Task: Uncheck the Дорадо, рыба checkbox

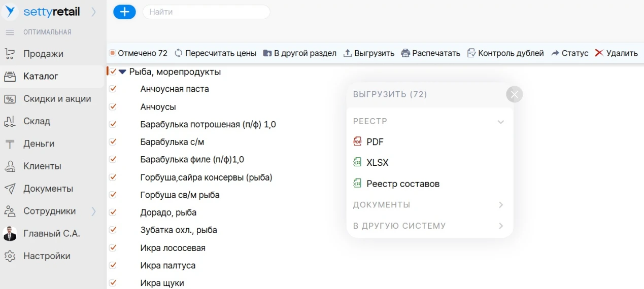Action: coord(113,212)
